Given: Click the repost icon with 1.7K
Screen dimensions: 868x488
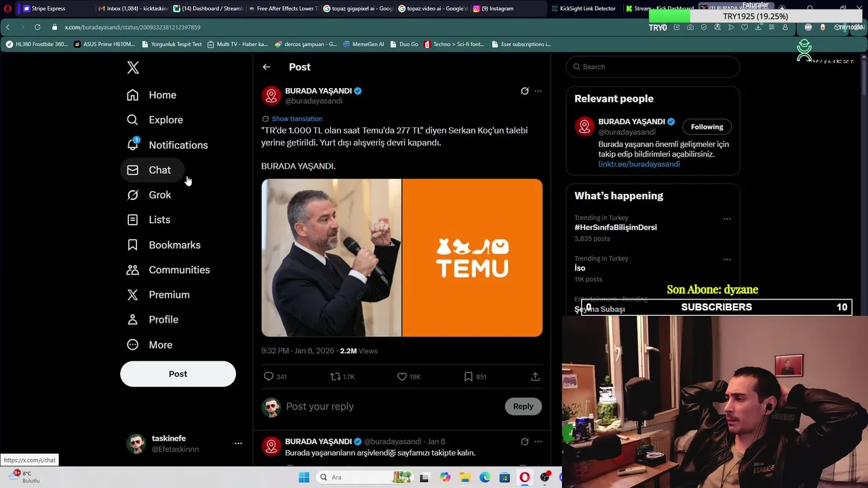Looking at the screenshot, I should 342,376.
